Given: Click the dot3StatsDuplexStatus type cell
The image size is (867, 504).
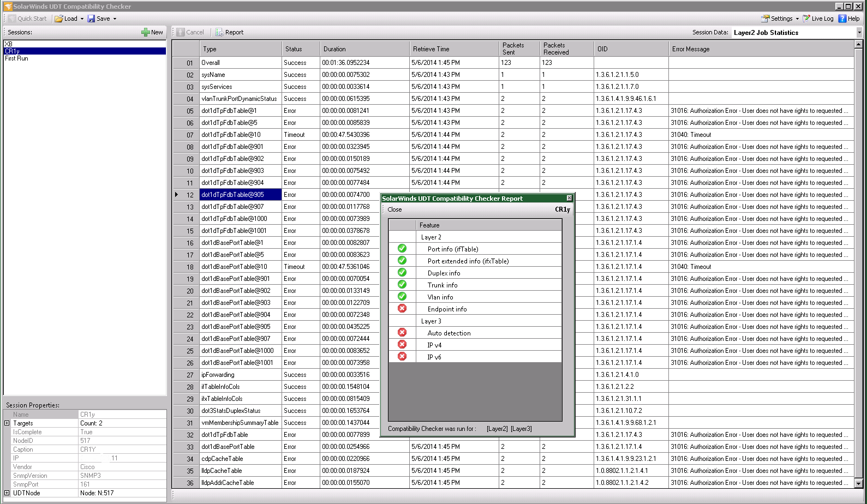Looking at the screenshot, I should [x=241, y=411].
